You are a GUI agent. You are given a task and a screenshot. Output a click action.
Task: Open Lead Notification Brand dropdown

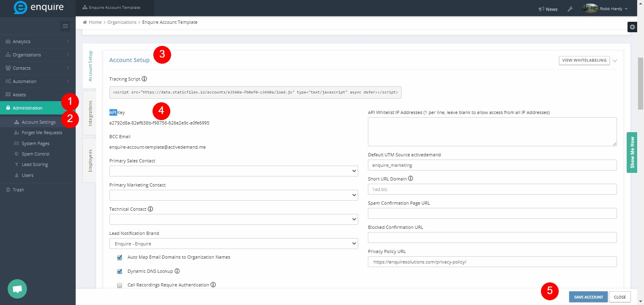coord(234,243)
